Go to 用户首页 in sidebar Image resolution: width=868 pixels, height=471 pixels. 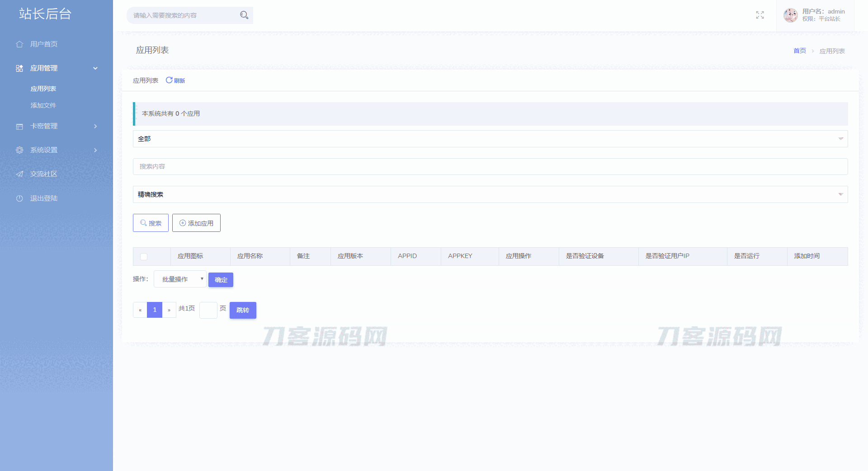click(44, 44)
